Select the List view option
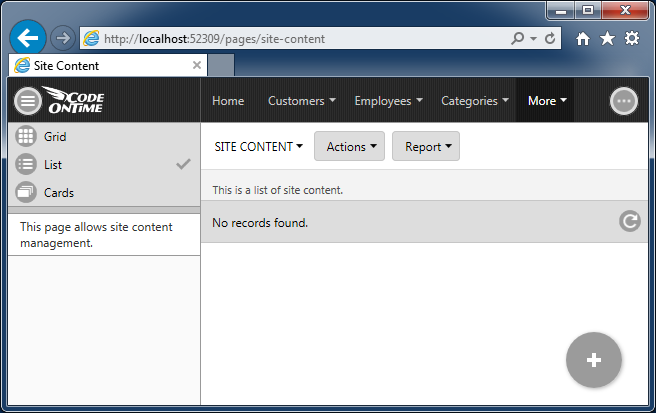Screen dimensions: 656x413 [54, 165]
